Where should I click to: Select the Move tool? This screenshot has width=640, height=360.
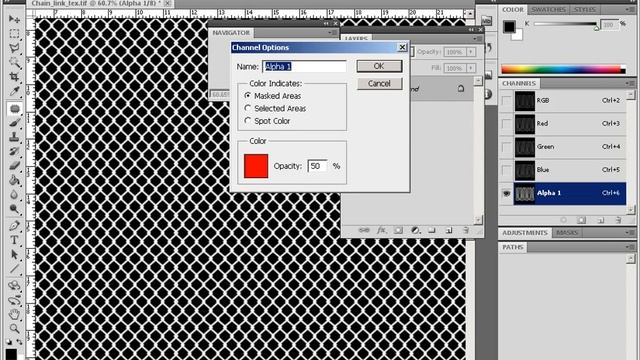click(x=14, y=19)
